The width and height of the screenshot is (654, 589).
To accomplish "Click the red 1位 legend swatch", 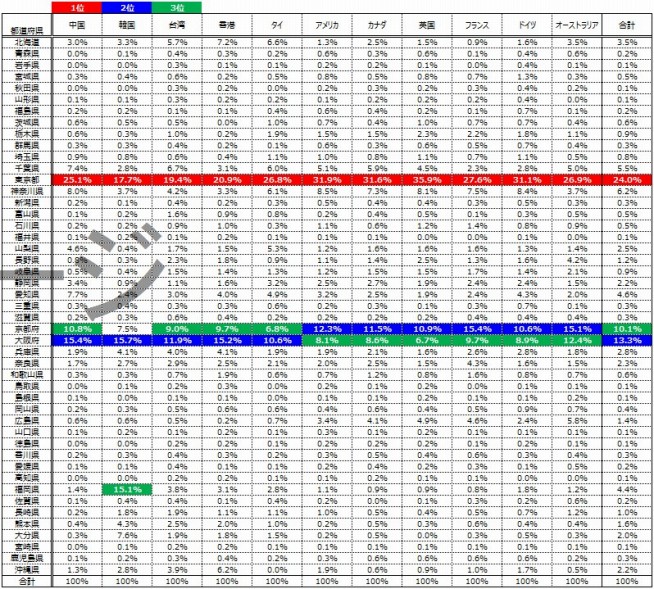I will click(78, 7).
